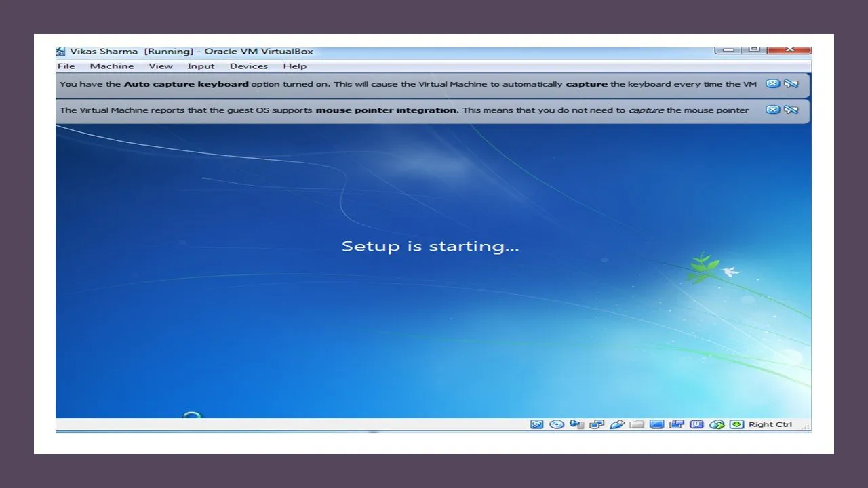Viewport: 868px width, 488px height.
Task: Click the 'Setup is starting...' text
Action: [x=430, y=246]
